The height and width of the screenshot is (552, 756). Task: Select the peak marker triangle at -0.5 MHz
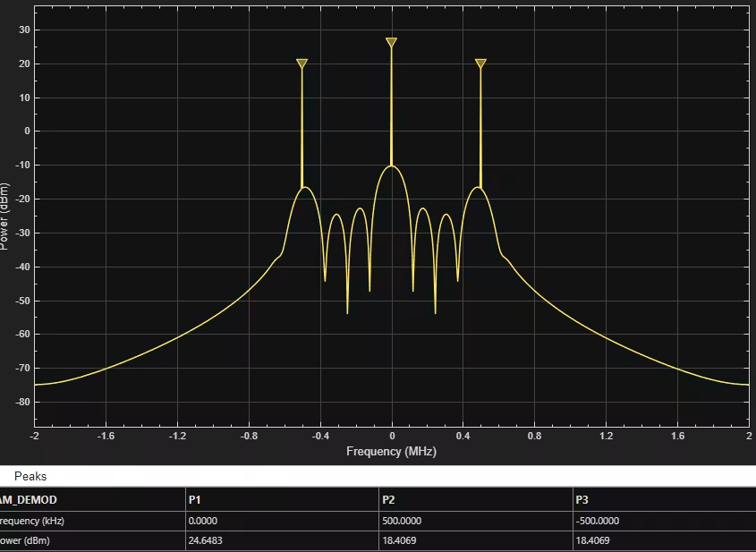pyautogui.click(x=302, y=64)
